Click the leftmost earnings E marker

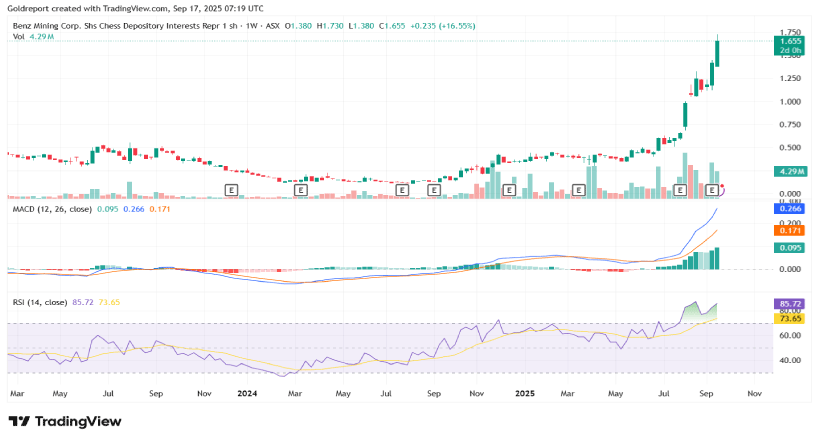(x=231, y=189)
